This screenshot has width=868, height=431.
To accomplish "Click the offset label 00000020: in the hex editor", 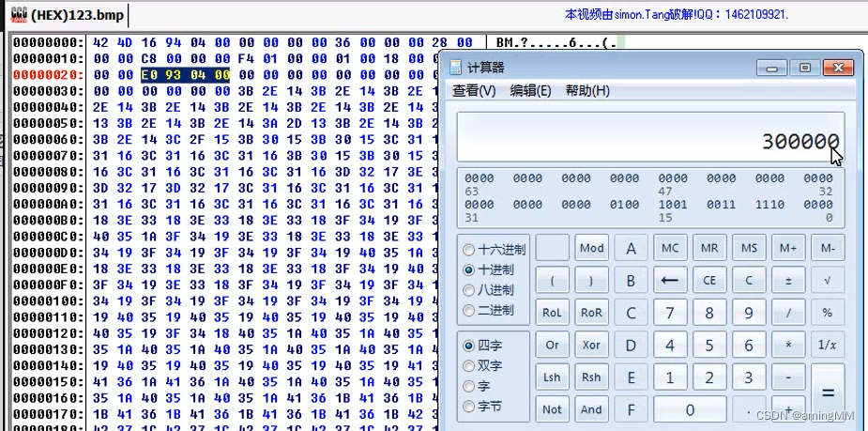I will tap(49, 75).
